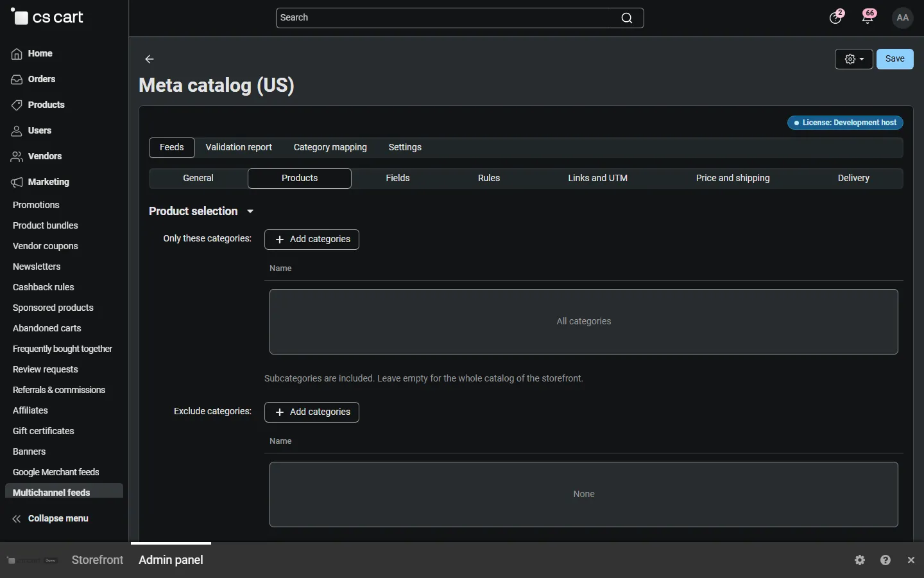Select the Rules sub-tab

click(489, 179)
